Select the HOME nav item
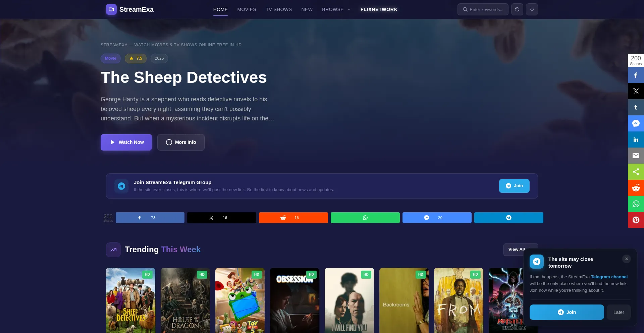This screenshot has width=644, height=333. (x=220, y=9)
